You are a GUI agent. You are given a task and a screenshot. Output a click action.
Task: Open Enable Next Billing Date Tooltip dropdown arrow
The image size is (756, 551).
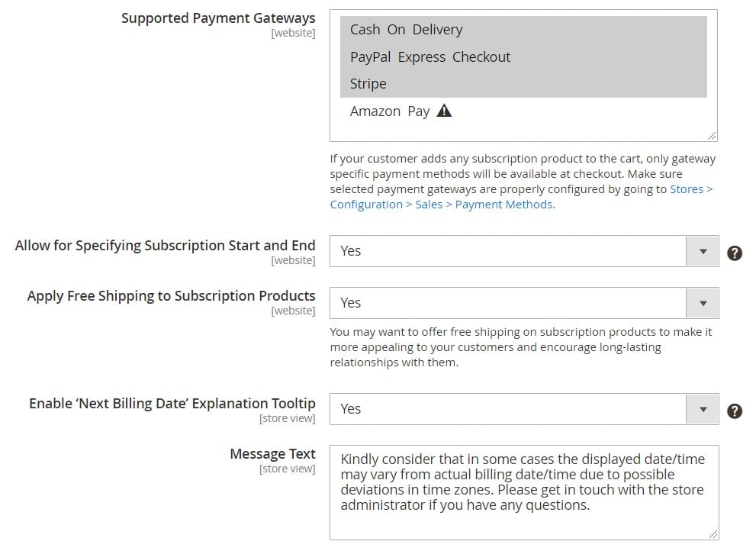703,409
